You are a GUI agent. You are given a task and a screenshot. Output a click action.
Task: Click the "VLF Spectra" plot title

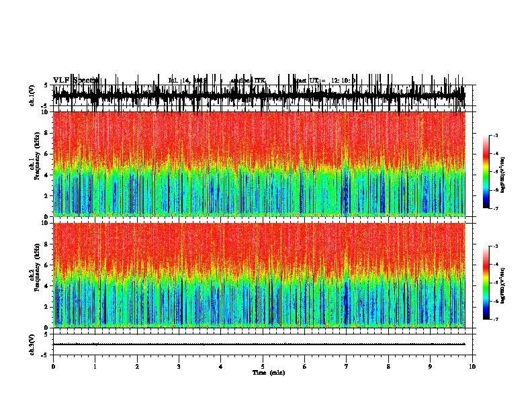[x=76, y=81]
